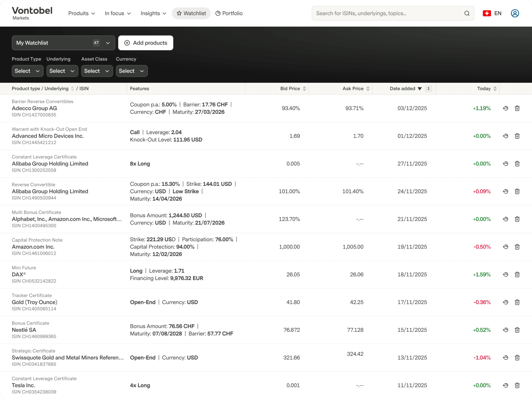Image resolution: width=532 pixels, height=399 pixels.
Task: Click portfolio icon for Advanced Micro Devices row
Action: tap(505, 136)
